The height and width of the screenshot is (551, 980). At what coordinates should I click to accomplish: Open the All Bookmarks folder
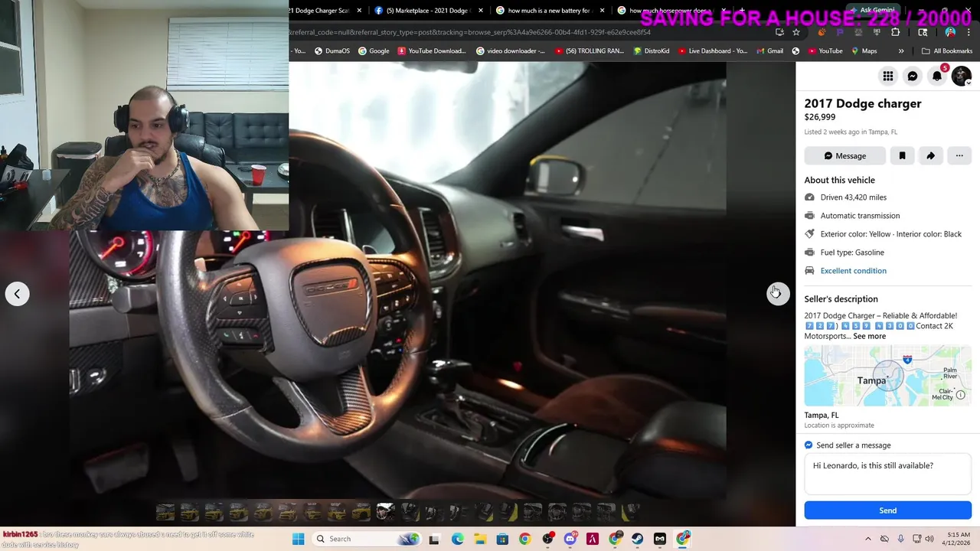point(947,51)
